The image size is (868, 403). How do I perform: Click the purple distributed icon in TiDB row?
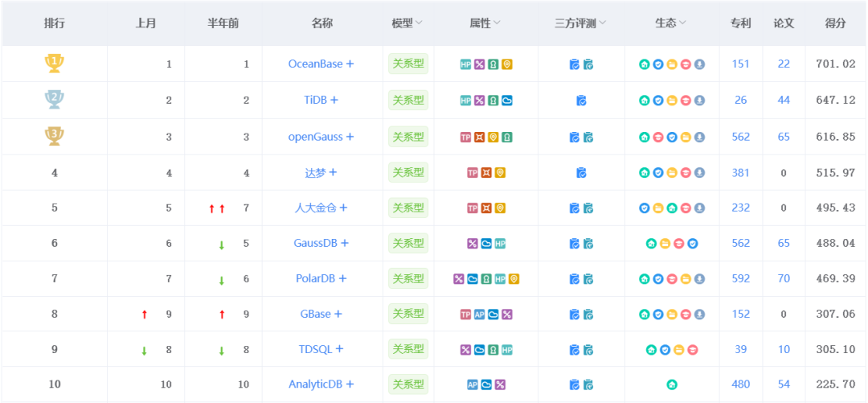(479, 101)
